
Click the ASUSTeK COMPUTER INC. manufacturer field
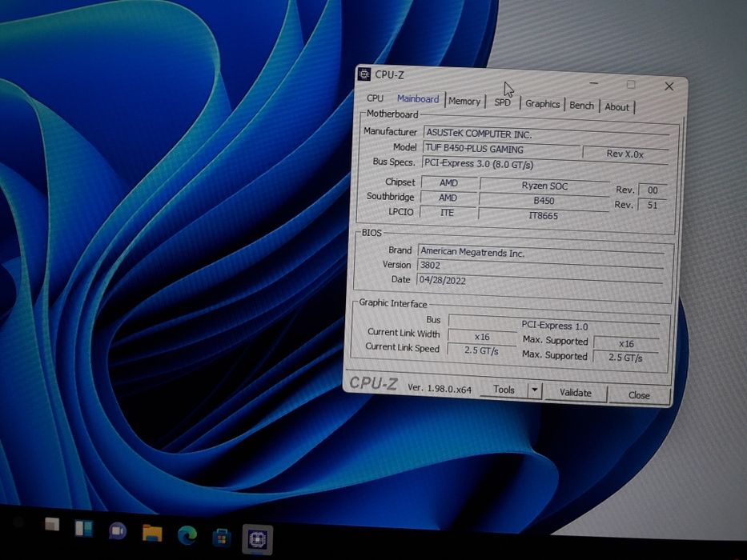coord(546,134)
